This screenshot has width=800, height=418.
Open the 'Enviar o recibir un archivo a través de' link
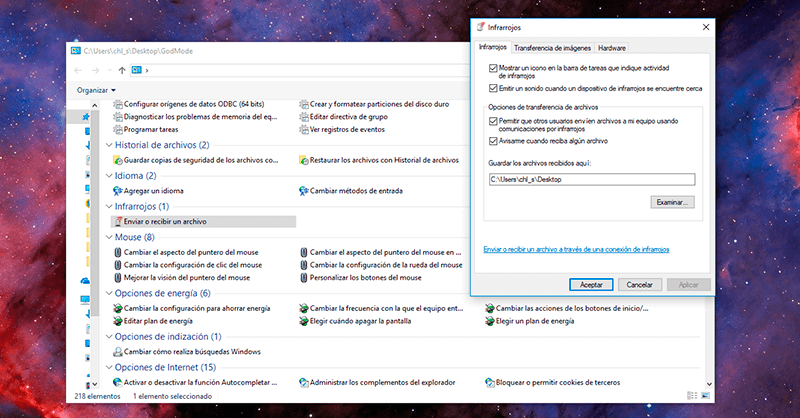pyautogui.click(x=576, y=250)
